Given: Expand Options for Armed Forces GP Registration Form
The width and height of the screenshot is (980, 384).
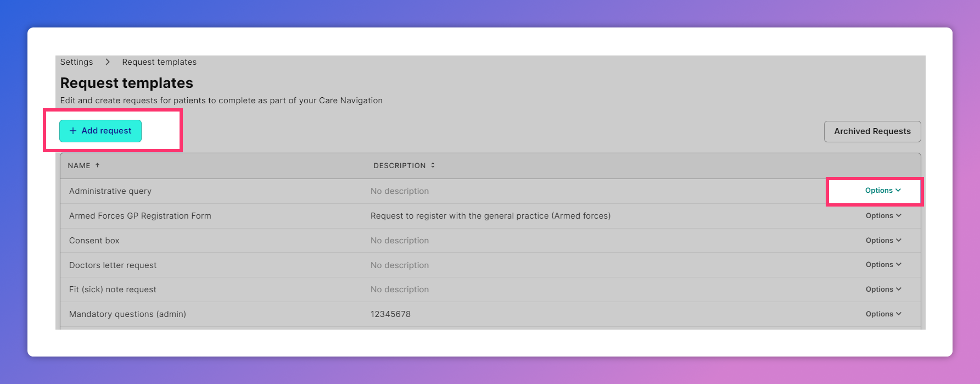Looking at the screenshot, I should point(883,216).
